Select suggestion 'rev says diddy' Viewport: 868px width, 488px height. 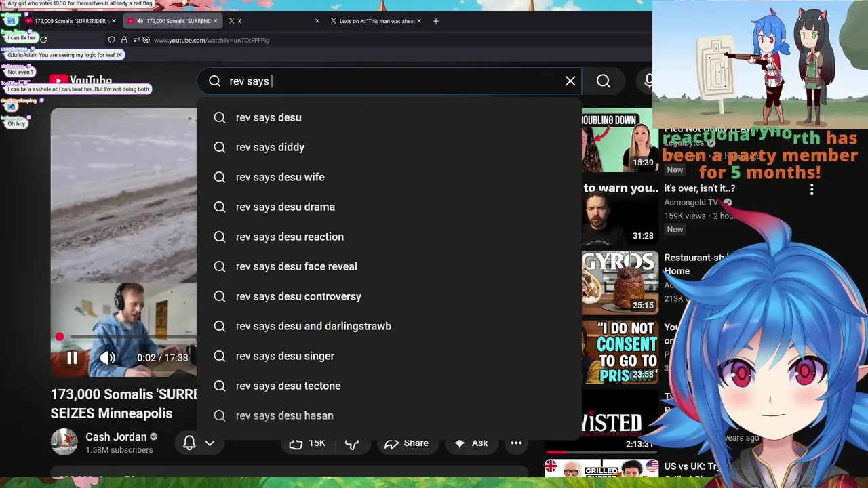coord(389,147)
